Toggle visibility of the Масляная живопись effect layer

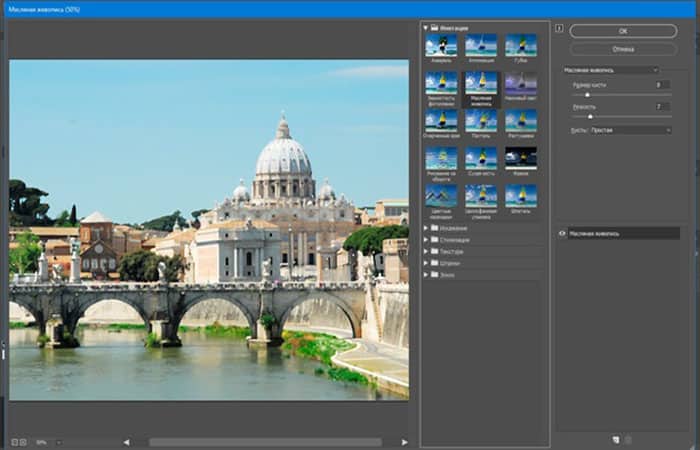[562, 233]
